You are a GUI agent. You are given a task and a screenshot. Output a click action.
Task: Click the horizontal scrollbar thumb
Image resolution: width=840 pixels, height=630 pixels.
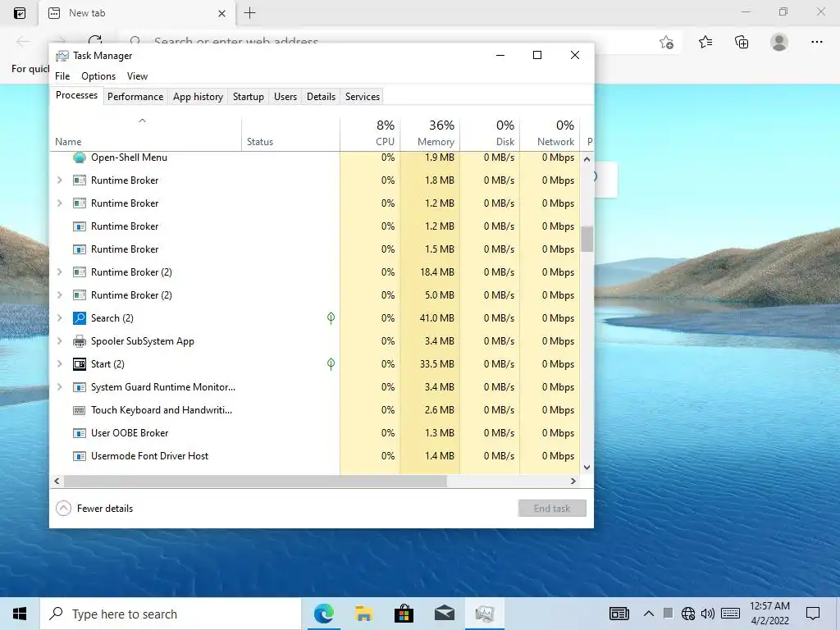255,481
